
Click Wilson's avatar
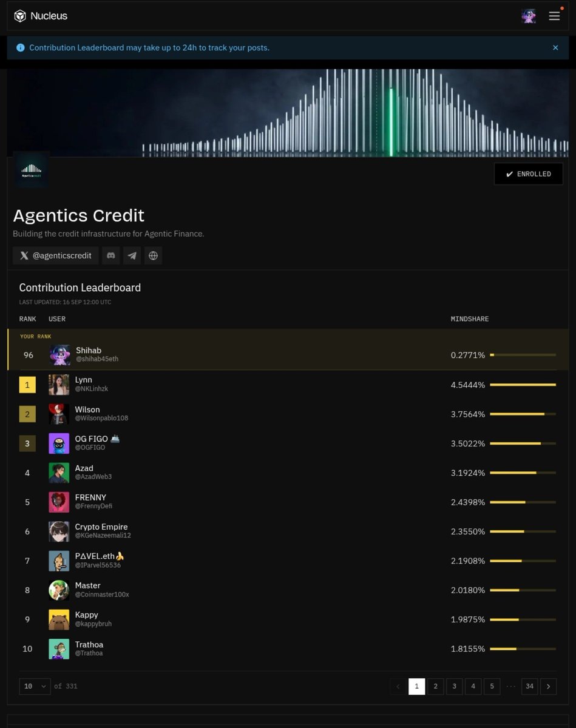[x=59, y=414]
